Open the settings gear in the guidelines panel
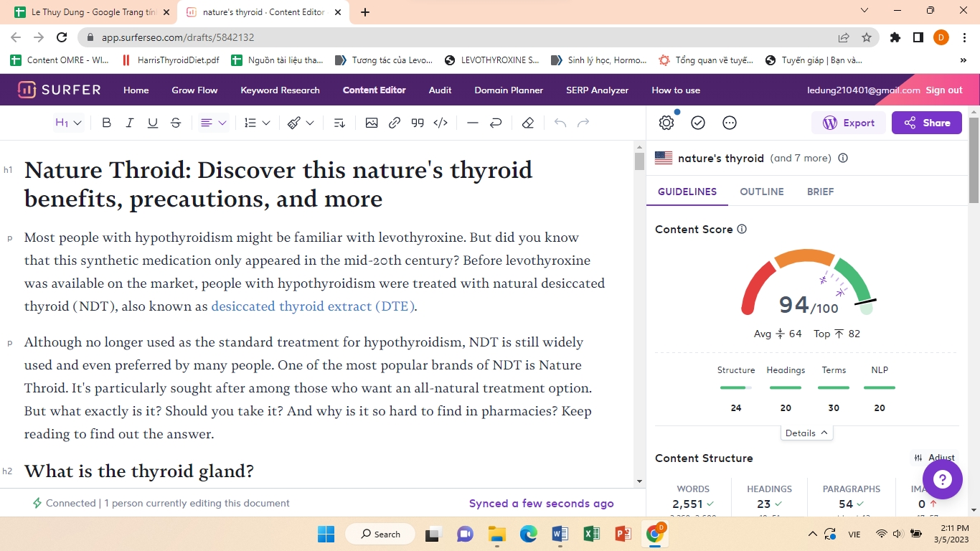 [666, 123]
